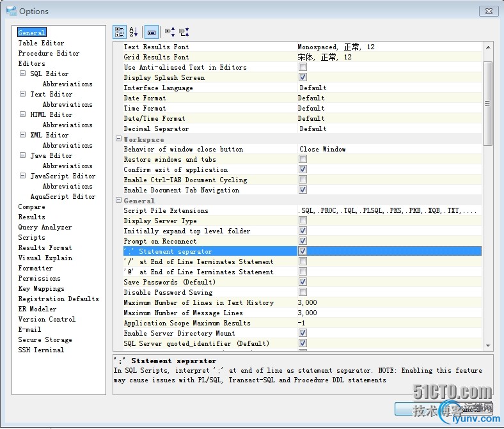This screenshot has height=429, width=504.
Task: Uncheck Display Splash Screen
Action: 303,77
